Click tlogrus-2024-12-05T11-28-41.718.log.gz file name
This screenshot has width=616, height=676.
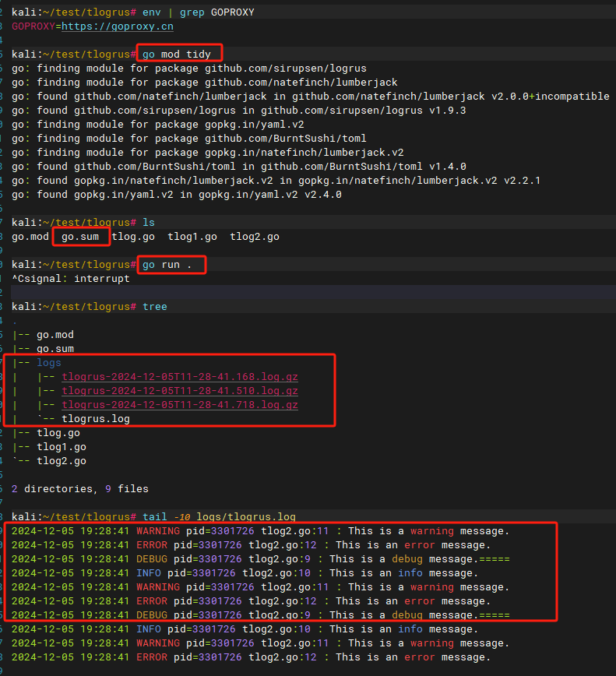click(180, 405)
